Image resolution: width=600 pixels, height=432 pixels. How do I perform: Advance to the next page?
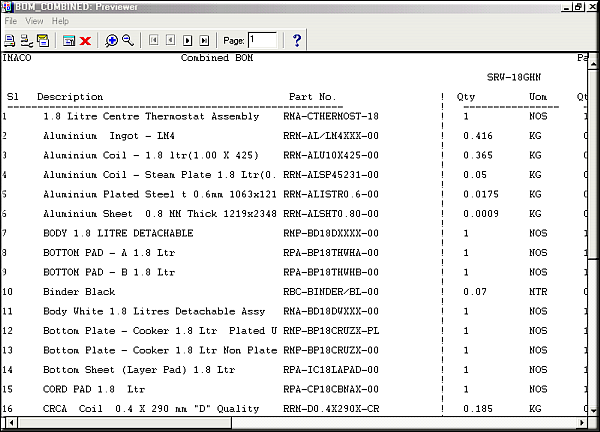point(187,40)
